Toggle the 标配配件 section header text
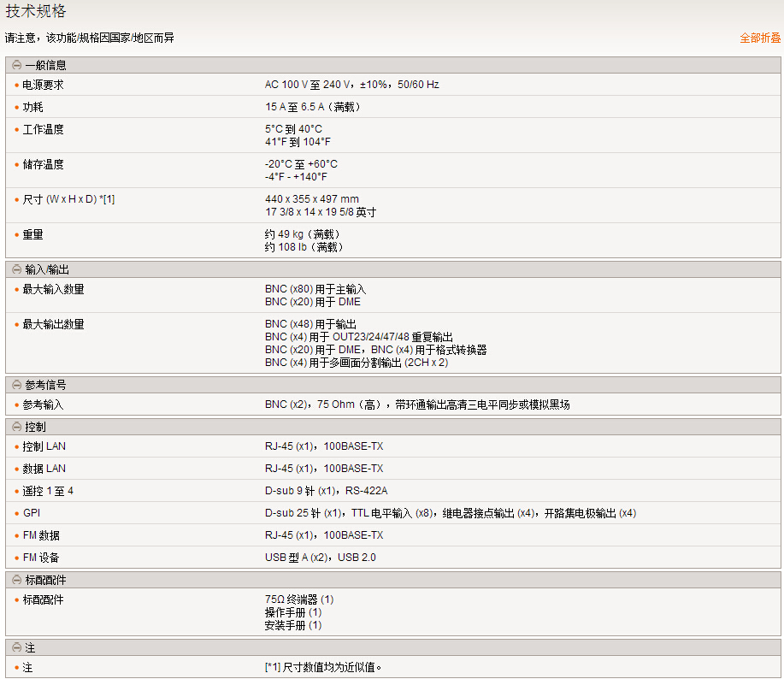Screen dimensions: 784x679 (45, 580)
